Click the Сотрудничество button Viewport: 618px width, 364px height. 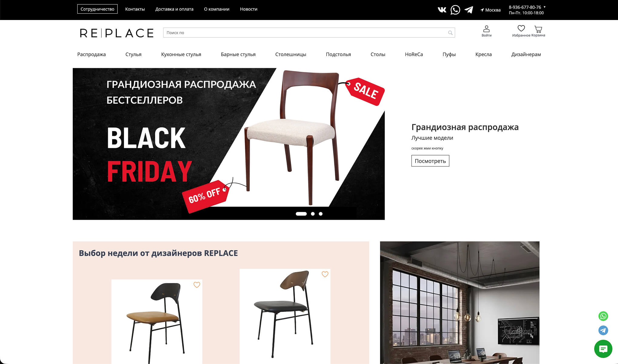pos(97,9)
